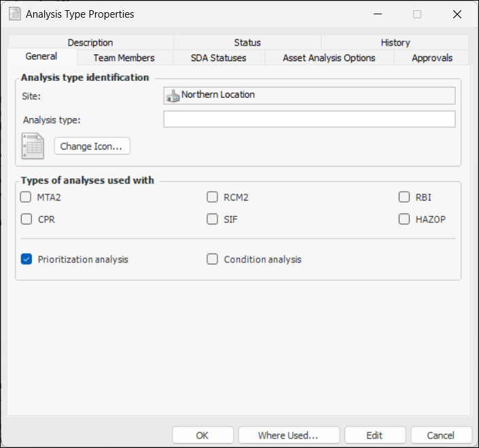479x448 pixels.
Task: Click the Where Used button
Action: point(288,435)
